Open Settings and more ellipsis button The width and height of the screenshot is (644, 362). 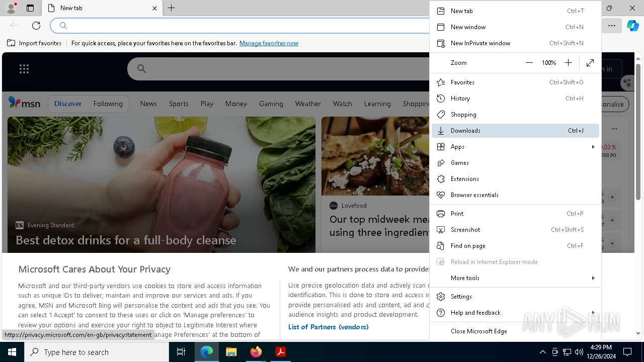[x=612, y=26]
